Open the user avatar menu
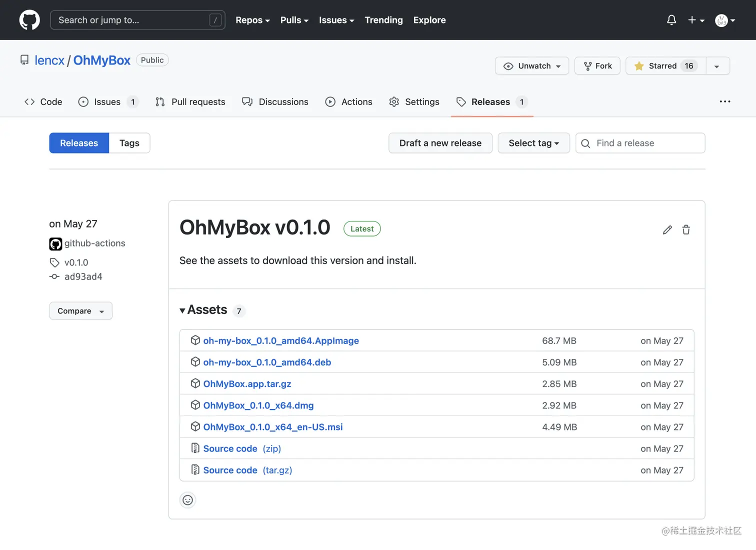Viewport: 756px width, 550px height. pos(725,20)
